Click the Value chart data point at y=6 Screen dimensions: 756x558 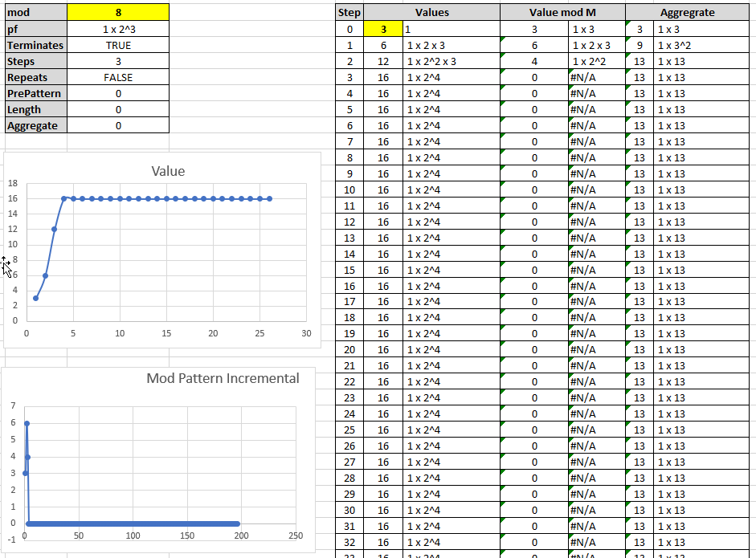(45, 275)
